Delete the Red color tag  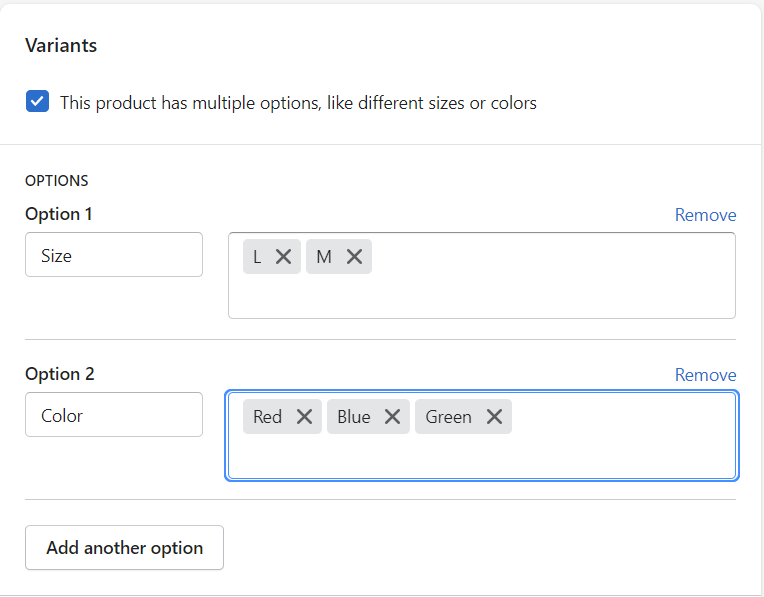click(305, 417)
